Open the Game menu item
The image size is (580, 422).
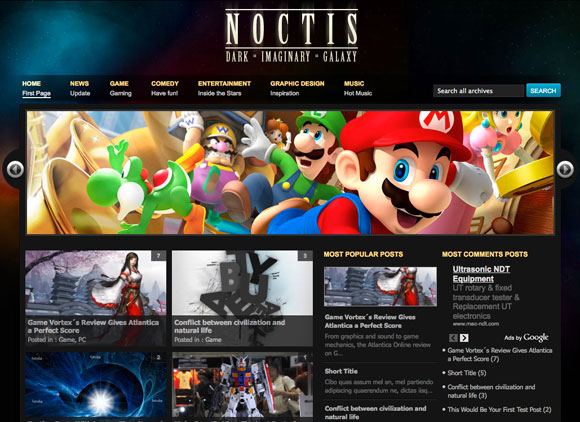(120, 88)
